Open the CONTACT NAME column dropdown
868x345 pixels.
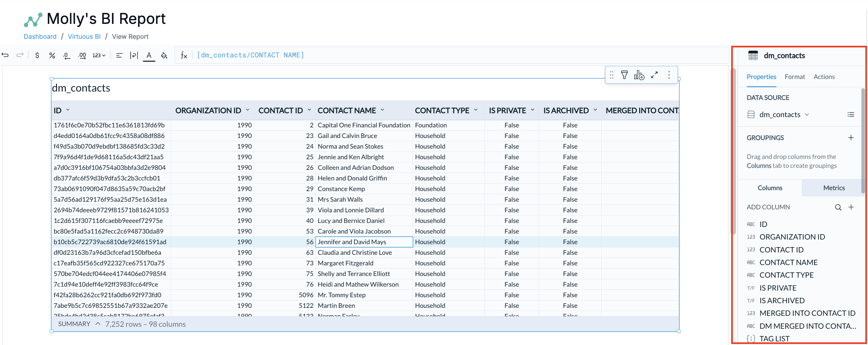coord(383,110)
